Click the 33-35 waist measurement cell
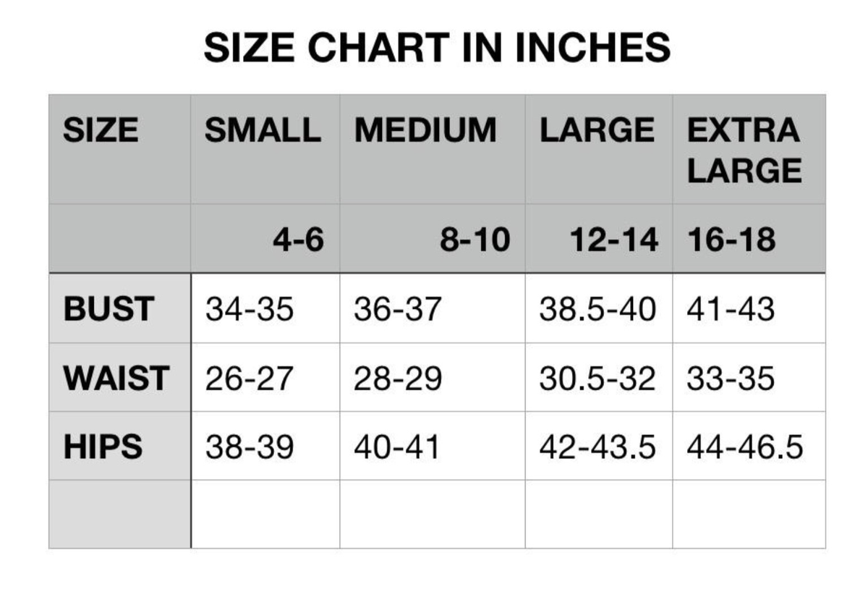868x608 pixels. click(x=749, y=378)
